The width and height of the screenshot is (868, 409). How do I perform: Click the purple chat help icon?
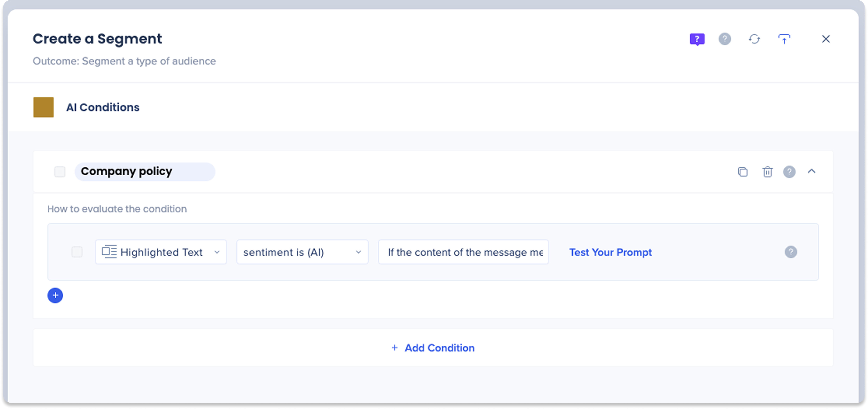pyautogui.click(x=697, y=39)
